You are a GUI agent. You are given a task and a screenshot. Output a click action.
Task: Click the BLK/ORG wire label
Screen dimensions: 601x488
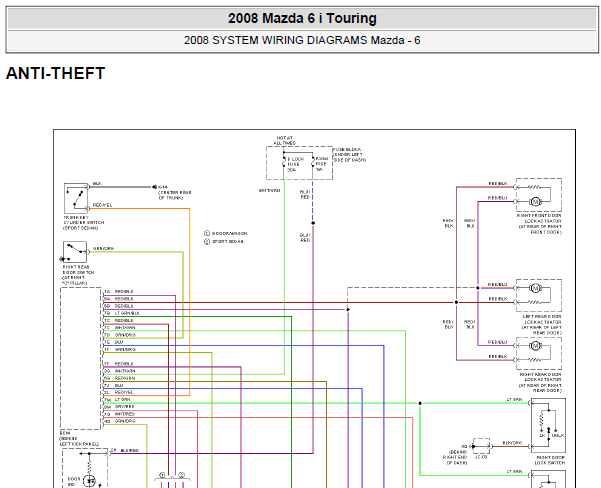coord(512,443)
